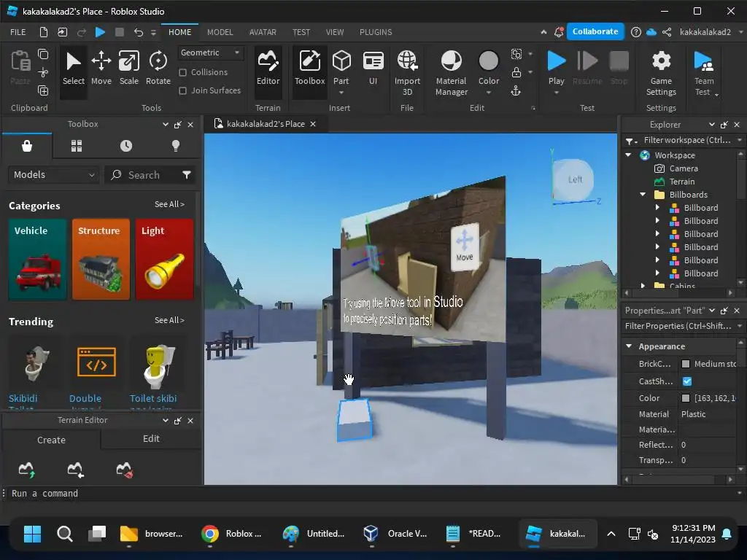Click the terrain Generate icon
This screenshot has height=560, width=747.
pos(27,470)
